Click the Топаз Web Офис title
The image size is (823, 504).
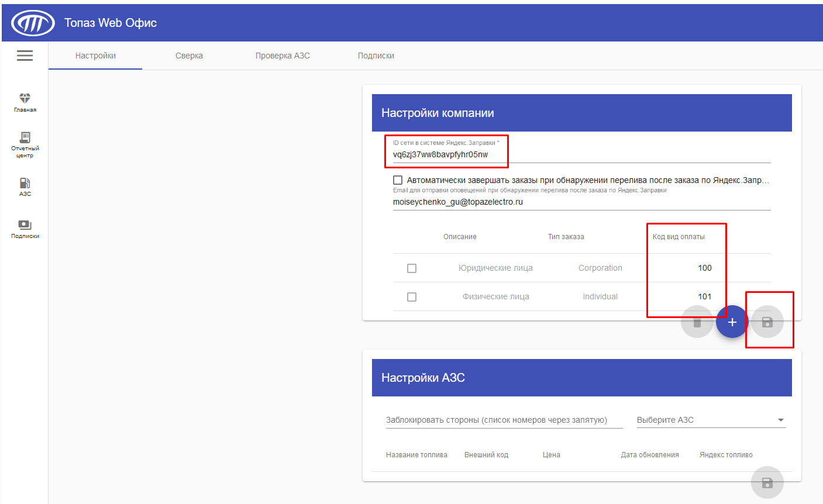coord(111,23)
